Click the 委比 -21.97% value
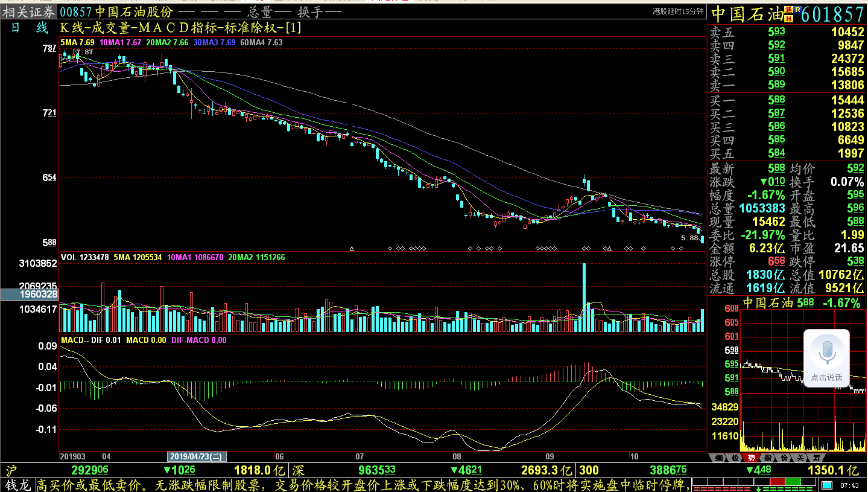This screenshot has width=868, height=492. 764,235
